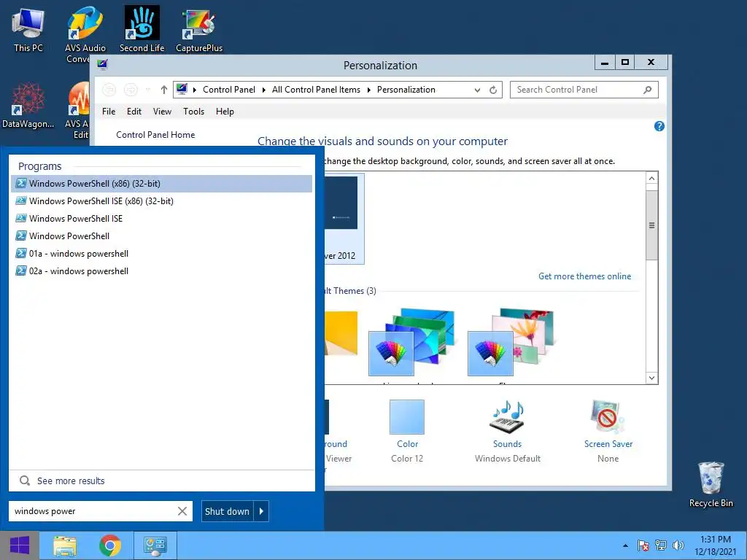Screen dimensions: 747x560
Task: Open This PC desktop icon
Action: [28, 30]
